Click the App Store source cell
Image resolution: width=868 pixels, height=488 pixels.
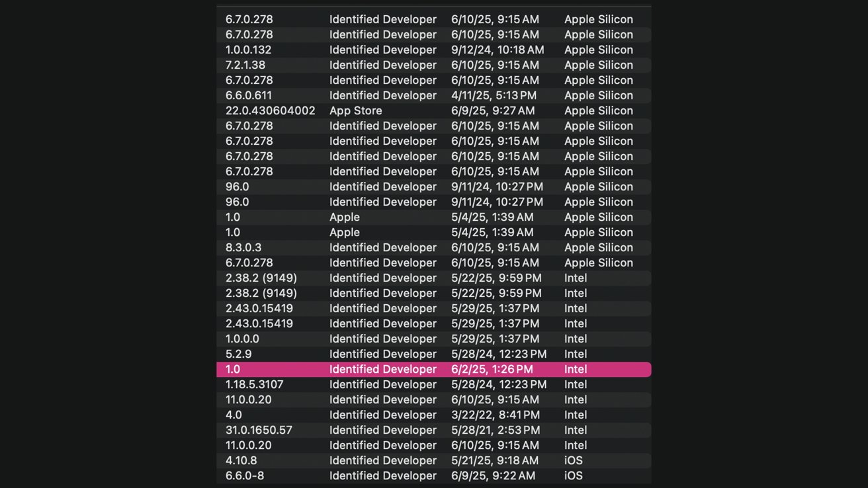click(356, 110)
